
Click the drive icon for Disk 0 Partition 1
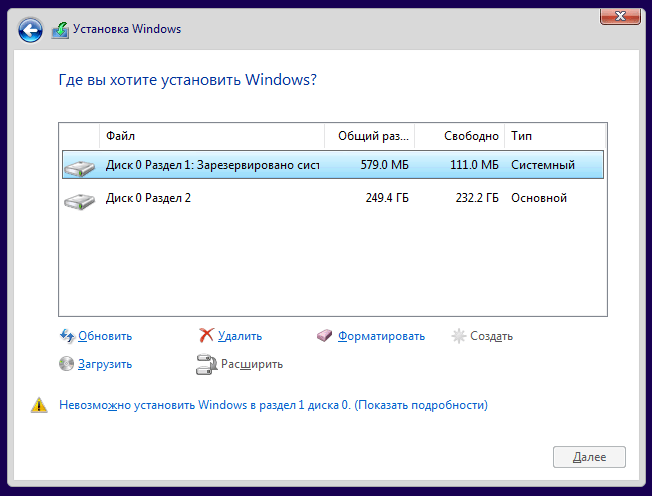(79, 167)
